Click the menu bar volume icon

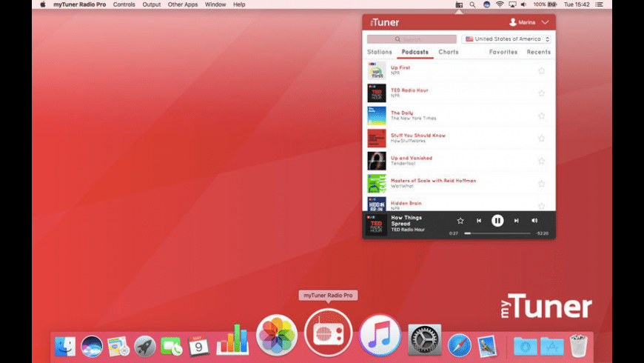click(x=523, y=4)
